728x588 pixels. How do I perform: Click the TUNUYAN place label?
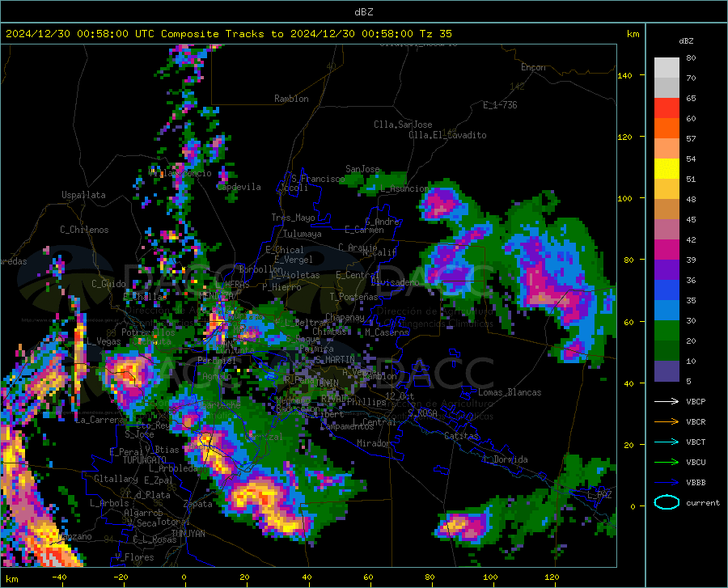click(x=188, y=534)
